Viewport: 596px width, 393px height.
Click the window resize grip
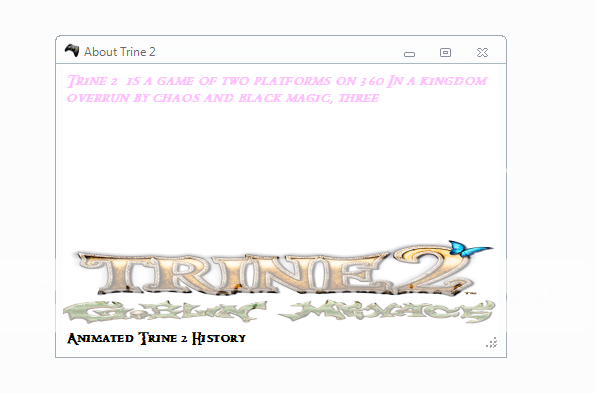[x=491, y=343]
